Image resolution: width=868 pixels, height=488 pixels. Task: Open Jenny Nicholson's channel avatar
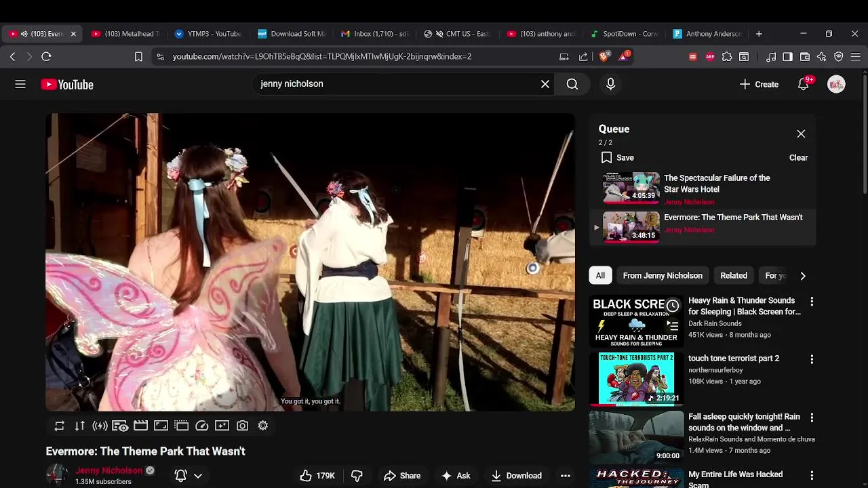(57, 475)
